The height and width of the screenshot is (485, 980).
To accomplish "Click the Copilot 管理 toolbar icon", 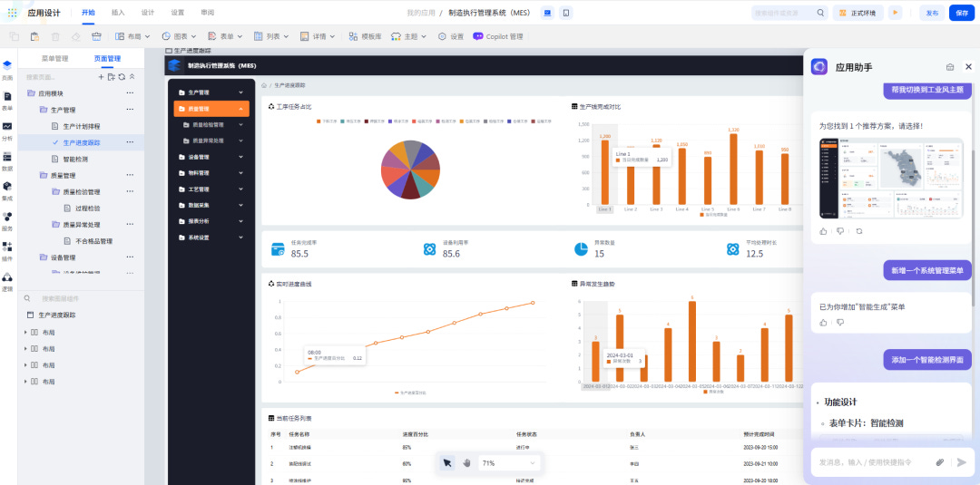I will click(477, 37).
